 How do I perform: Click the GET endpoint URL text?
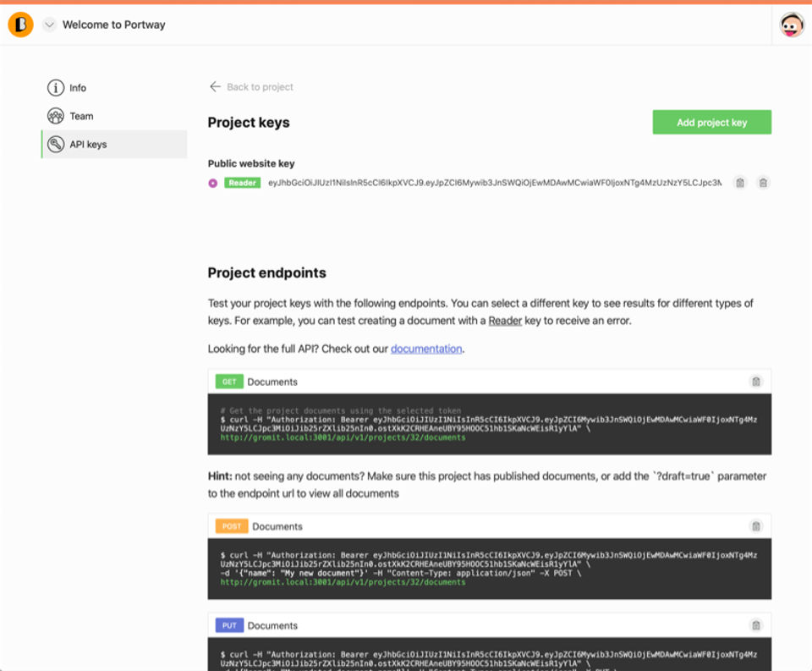tap(343, 437)
